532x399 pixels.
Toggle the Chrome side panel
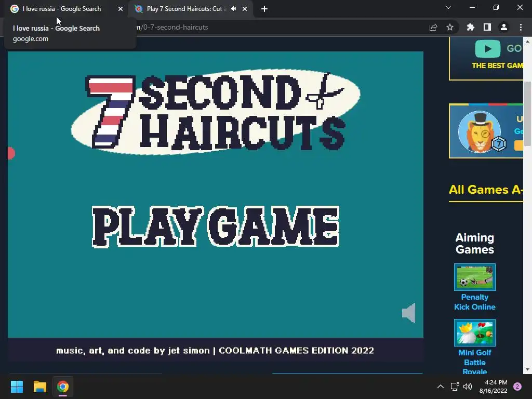pos(487,27)
